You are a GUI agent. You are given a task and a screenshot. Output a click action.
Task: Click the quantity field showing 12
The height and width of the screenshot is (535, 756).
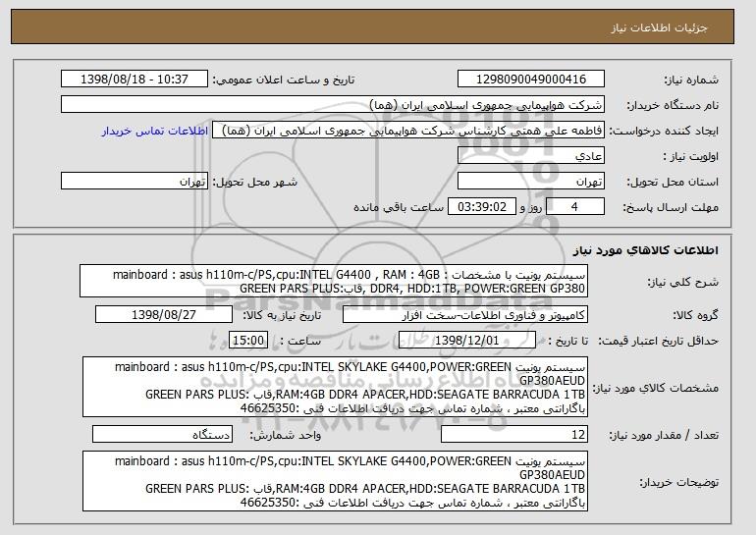[514, 435]
